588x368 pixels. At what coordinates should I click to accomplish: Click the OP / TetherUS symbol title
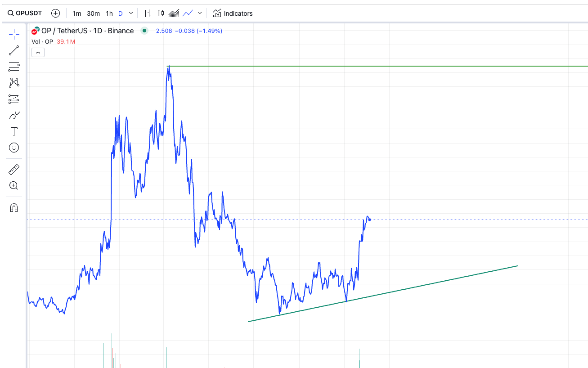point(87,31)
